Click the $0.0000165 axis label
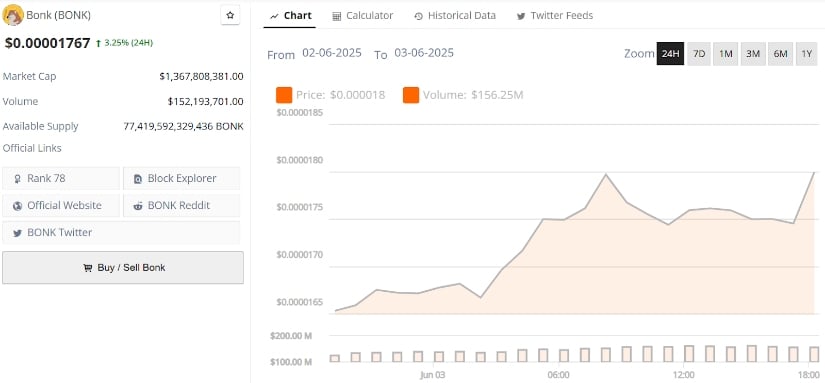The width and height of the screenshot is (825, 383). 300,303
